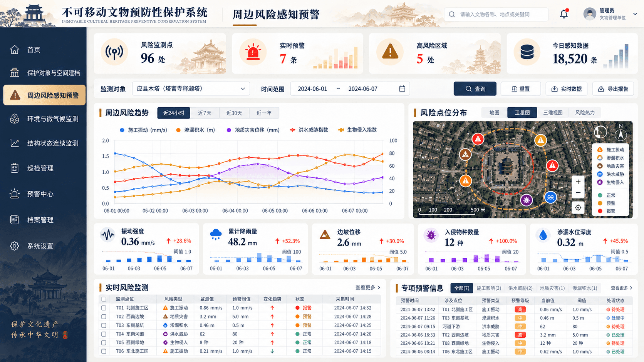Switch trend chart to 近7天 tab
644x362 pixels.
coord(205,113)
